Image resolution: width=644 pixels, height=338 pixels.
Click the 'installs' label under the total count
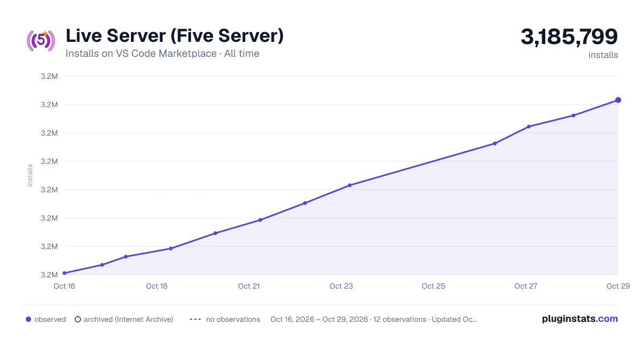pyautogui.click(x=603, y=55)
